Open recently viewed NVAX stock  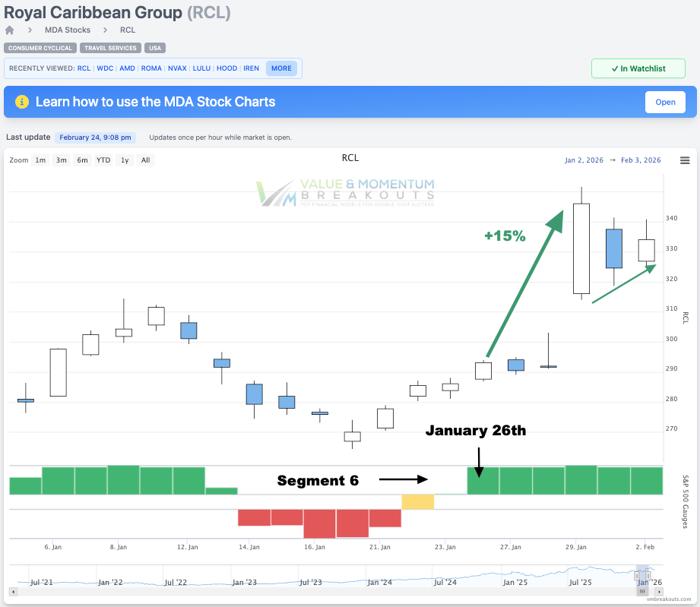(x=177, y=68)
